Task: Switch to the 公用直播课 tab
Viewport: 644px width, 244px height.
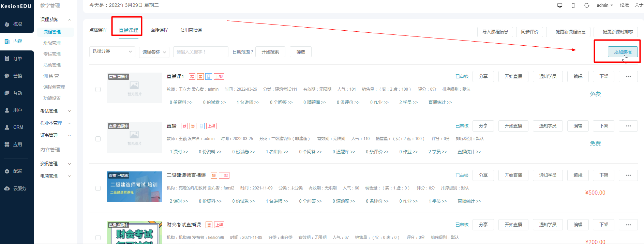Action: point(191,30)
